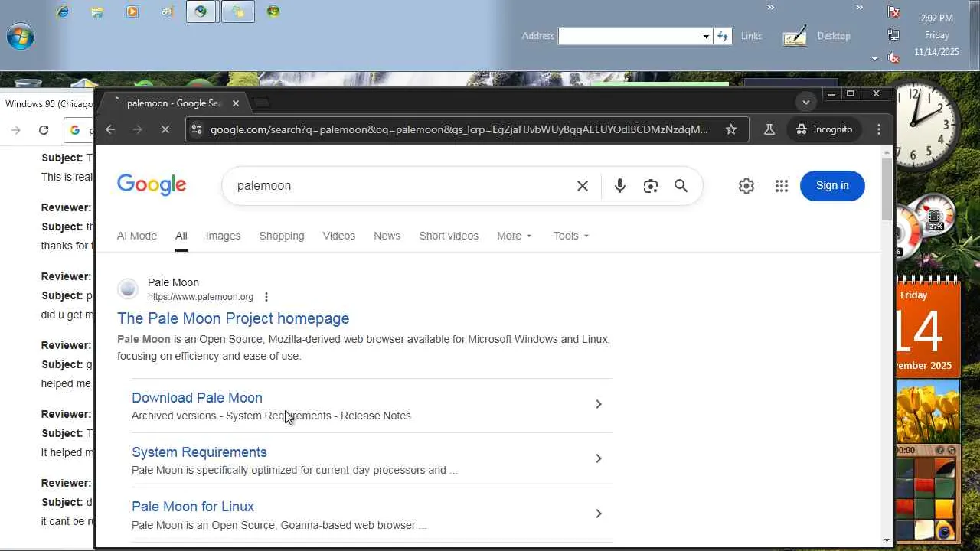Open the Download Pale Moon link
This screenshot has width=980, height=551.
click(197, 398)
